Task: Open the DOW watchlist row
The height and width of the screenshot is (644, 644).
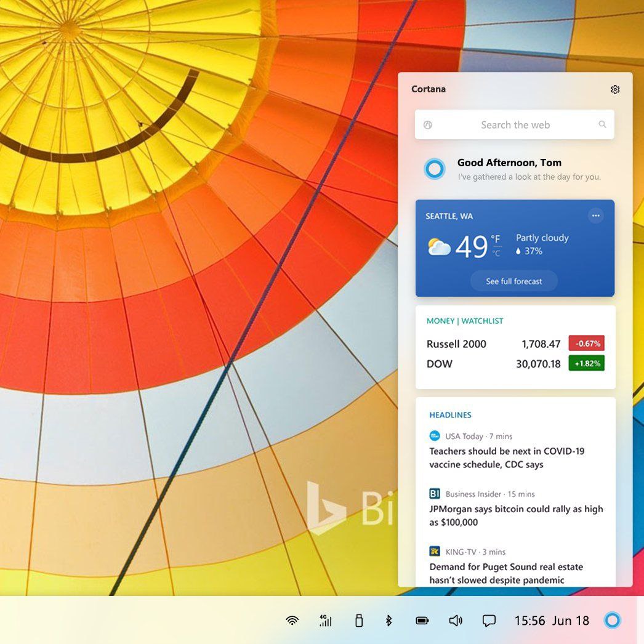Action: (x=515, y=364)
